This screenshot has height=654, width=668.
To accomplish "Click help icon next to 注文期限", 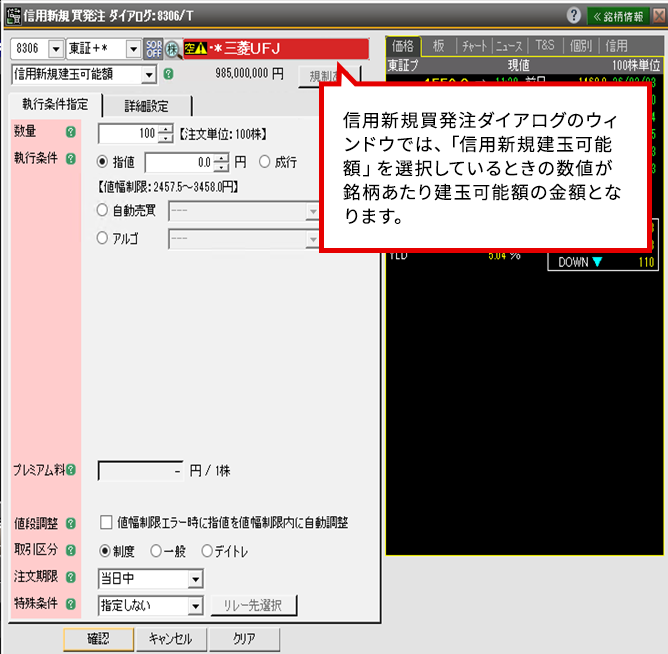I will click(x=71, y=577).
